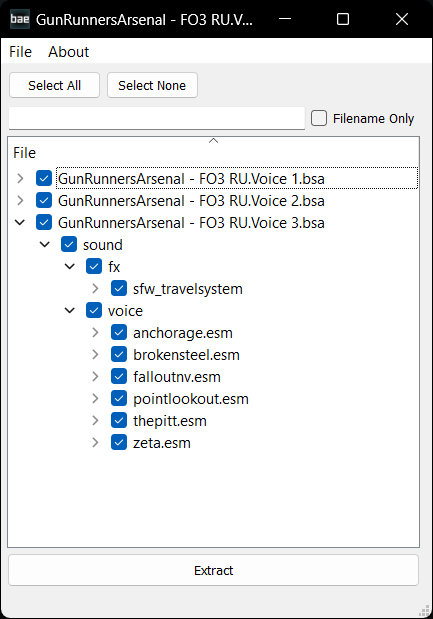Maximize the bae window
The height and width of the screenshot is (619, 433).
[343, 19]
